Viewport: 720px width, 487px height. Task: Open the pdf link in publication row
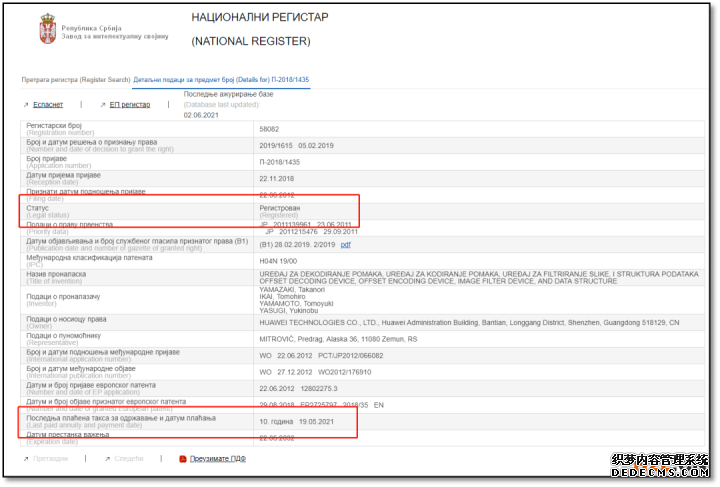click(x=346, y=245)
